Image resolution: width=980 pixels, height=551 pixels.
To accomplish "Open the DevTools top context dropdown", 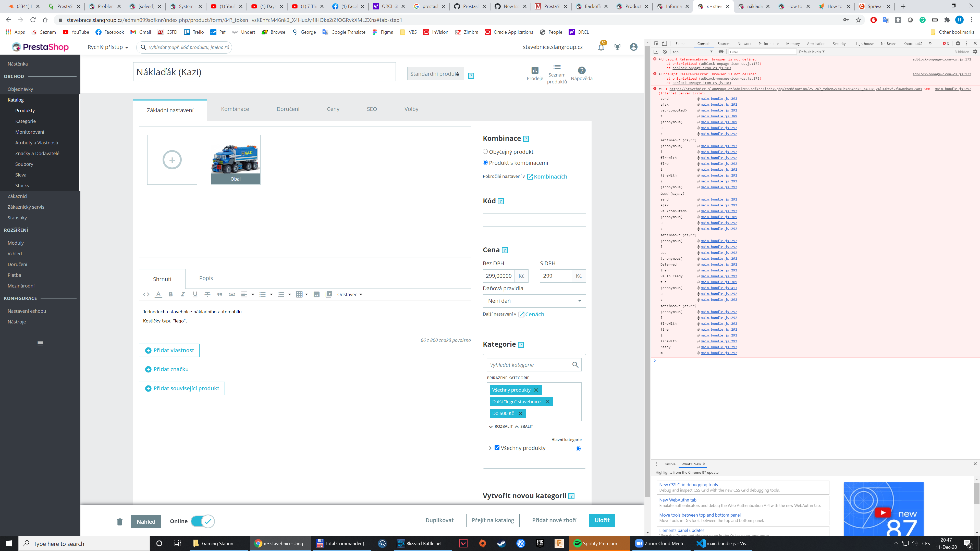I will tap(692, 52).
